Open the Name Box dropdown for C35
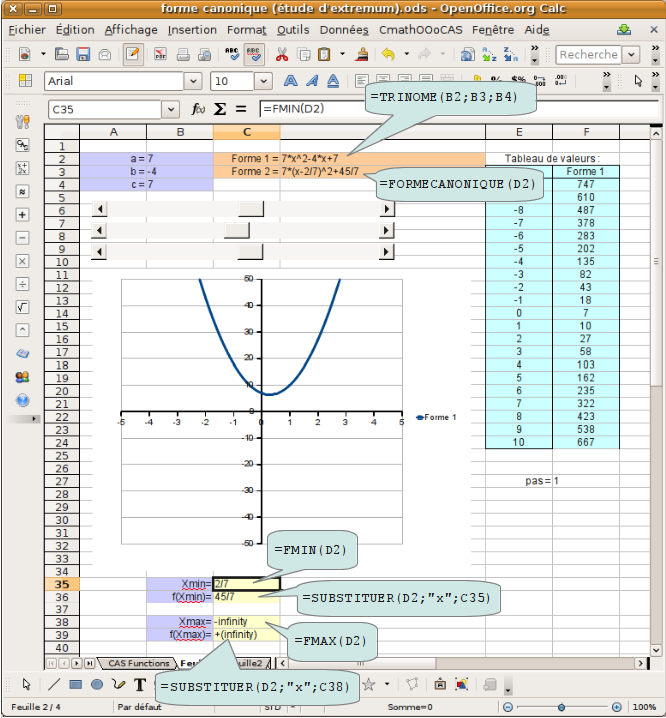Image resolution: width=666 pixels, height=718 pixels. click(x=171, y=109)
